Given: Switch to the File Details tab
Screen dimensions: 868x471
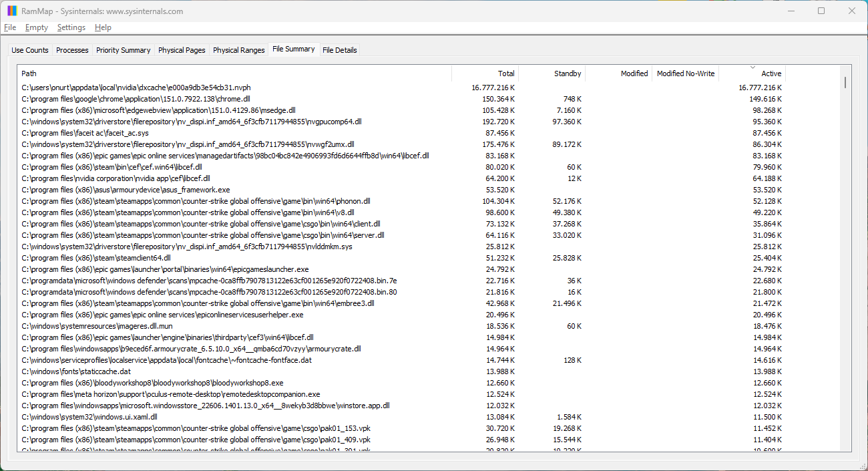Looking at the screenshot, I should click(340, 50).
